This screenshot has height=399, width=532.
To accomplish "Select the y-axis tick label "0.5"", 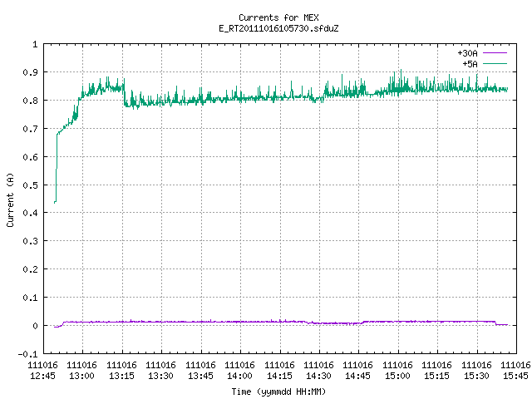I will coord(30,185).
